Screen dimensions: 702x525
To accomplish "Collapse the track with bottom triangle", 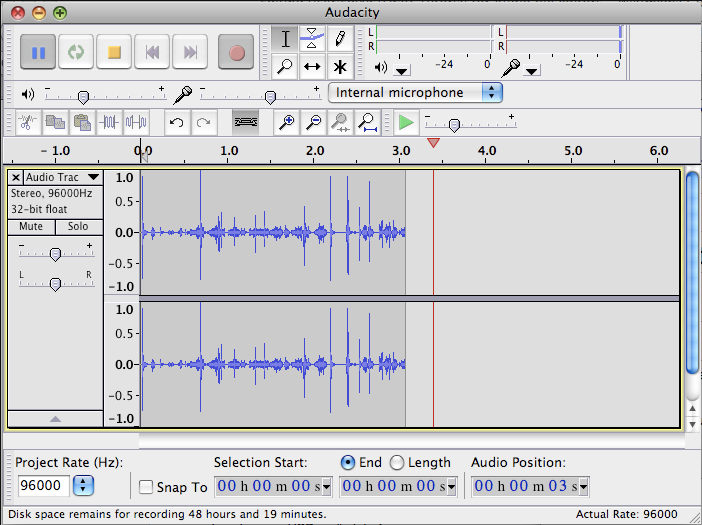I will 56,419.
